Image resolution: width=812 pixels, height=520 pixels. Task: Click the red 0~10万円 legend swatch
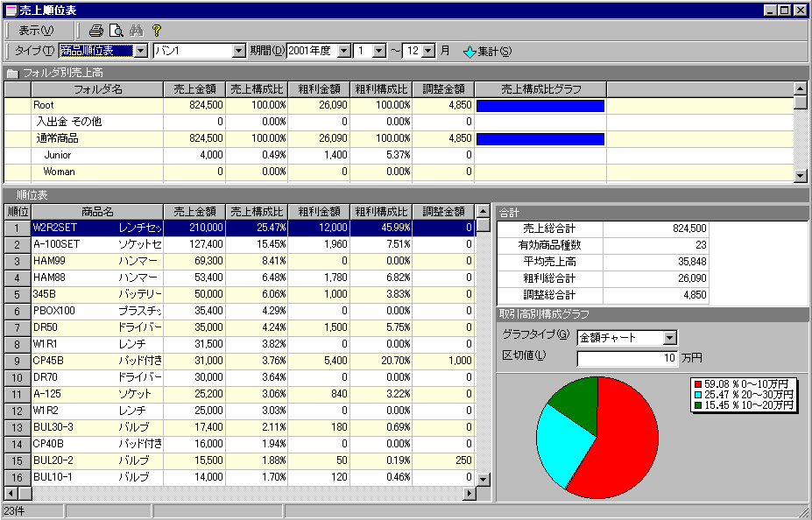(x=697, y=384)
